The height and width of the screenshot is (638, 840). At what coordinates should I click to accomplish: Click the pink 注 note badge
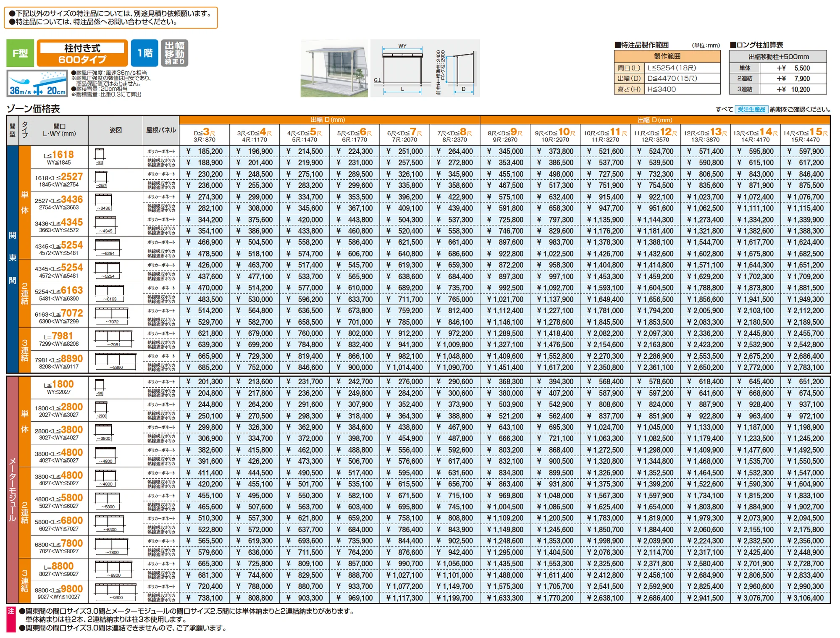(x=11, y=620)
